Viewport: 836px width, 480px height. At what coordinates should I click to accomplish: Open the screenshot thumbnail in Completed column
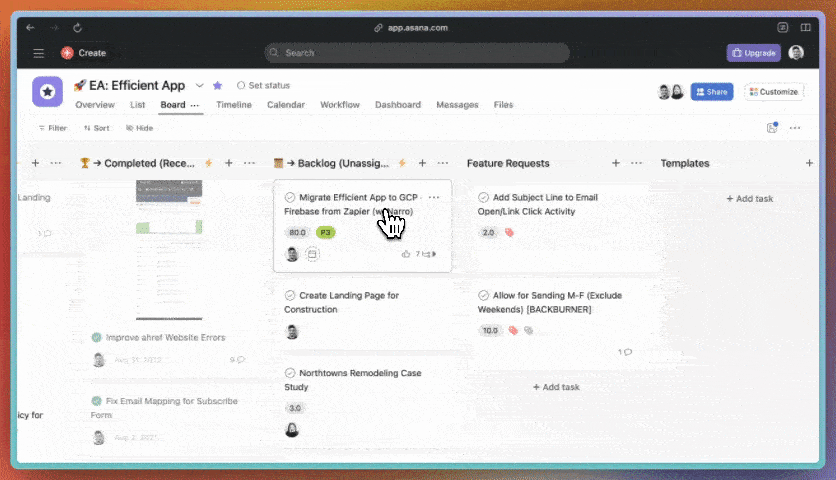[169, 250]
